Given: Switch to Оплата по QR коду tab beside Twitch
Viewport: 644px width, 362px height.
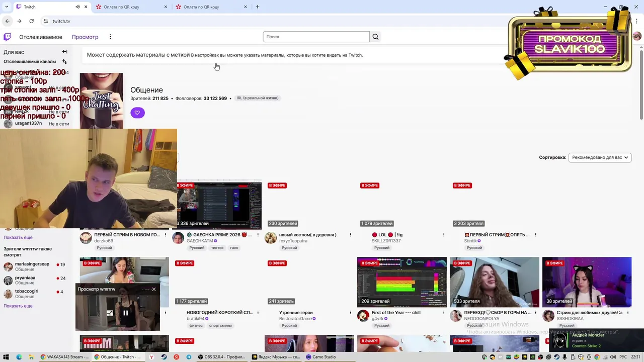Looking at the screenshot, I should point(132,7).
